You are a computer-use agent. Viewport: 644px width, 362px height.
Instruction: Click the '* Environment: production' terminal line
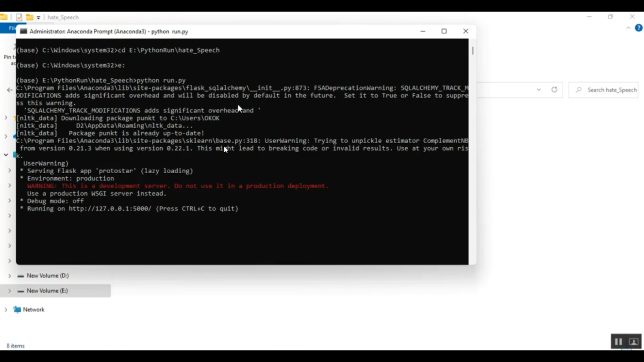click(67, 178)
